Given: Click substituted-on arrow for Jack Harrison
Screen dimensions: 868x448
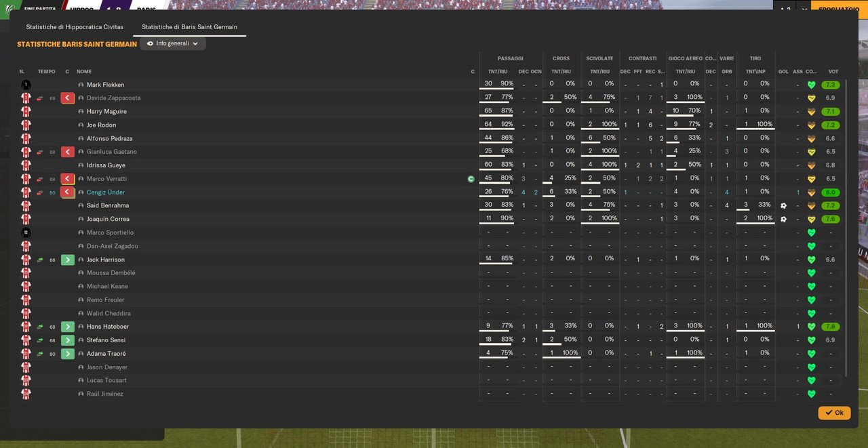Looking at the screenshot, I should 67,260.
